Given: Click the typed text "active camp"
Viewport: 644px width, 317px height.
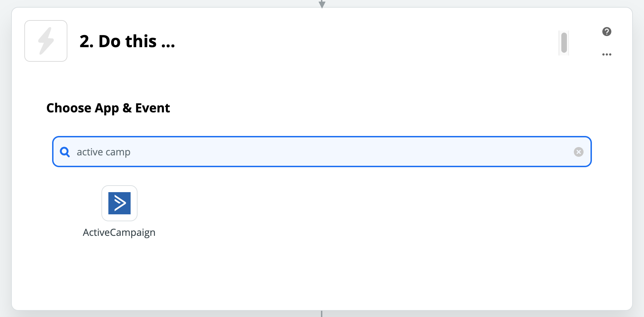Looking at the screenshot, I should click(104, 152).
